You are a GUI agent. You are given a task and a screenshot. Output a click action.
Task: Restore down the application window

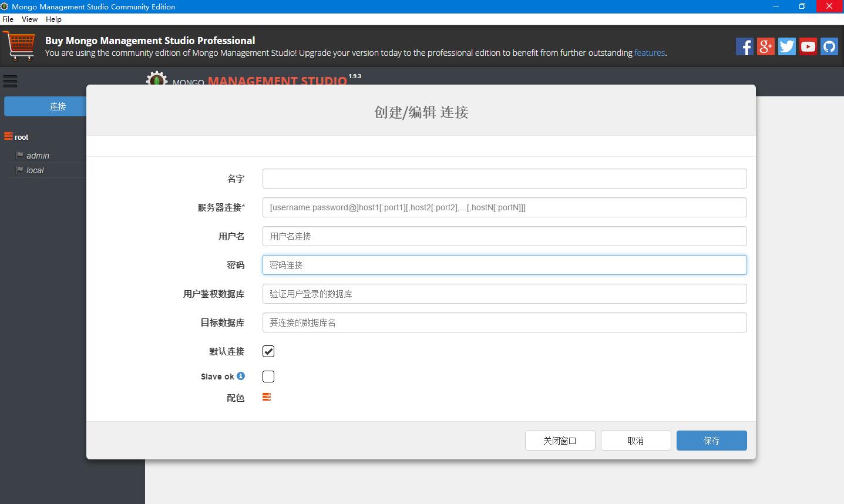(802, 6)
